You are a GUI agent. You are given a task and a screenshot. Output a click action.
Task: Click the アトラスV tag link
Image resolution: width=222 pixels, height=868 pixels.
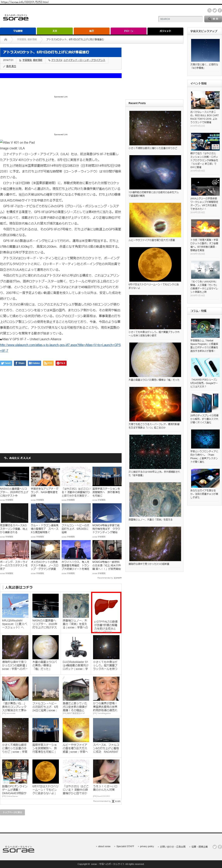coord(57,60)
